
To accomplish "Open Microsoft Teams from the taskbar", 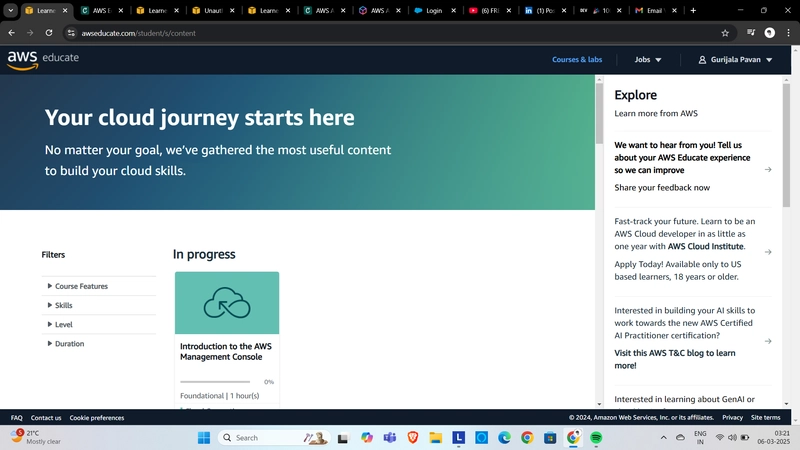I will pyautogui.click(x=390, y=438).
